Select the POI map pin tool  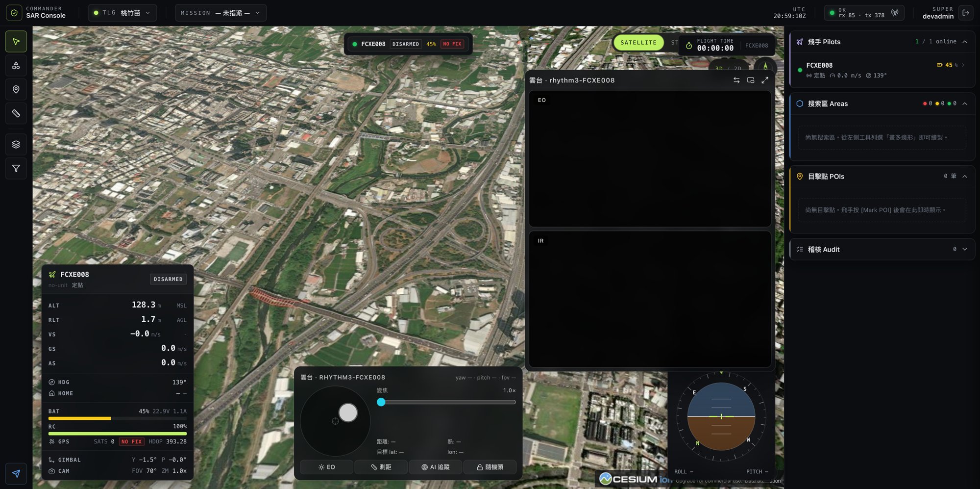[x=16, y=90]
